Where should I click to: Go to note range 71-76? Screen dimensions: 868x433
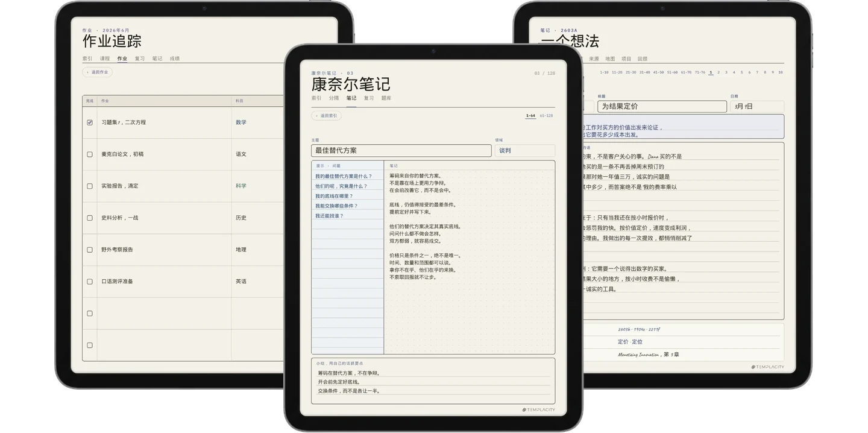(x=700, y=72)
